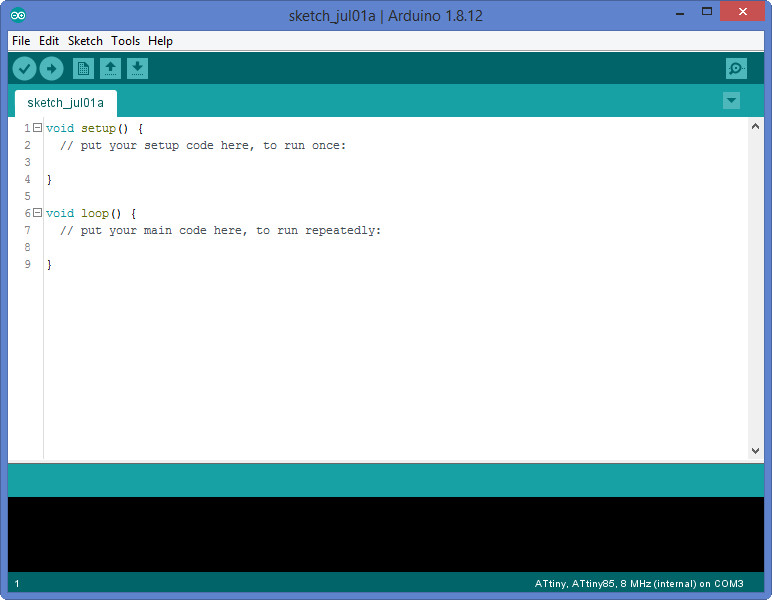Click the 'void setup() {' code line

click(95, 128)
